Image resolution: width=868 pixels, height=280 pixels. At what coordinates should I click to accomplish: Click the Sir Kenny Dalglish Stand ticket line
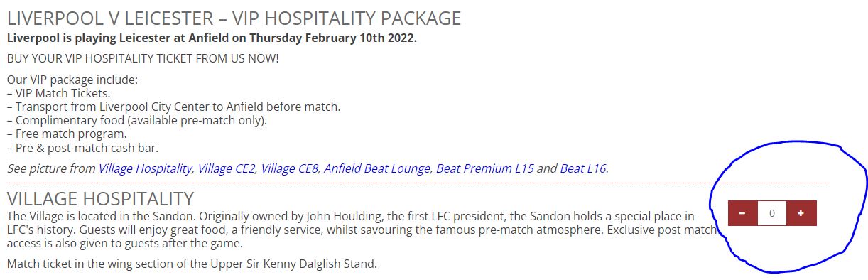point(191,264)
